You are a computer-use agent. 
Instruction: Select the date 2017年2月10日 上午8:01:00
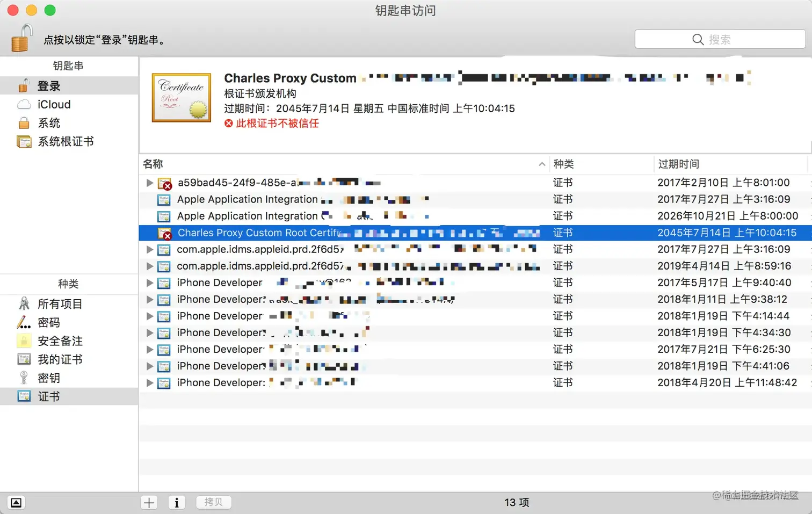(723, 183)
